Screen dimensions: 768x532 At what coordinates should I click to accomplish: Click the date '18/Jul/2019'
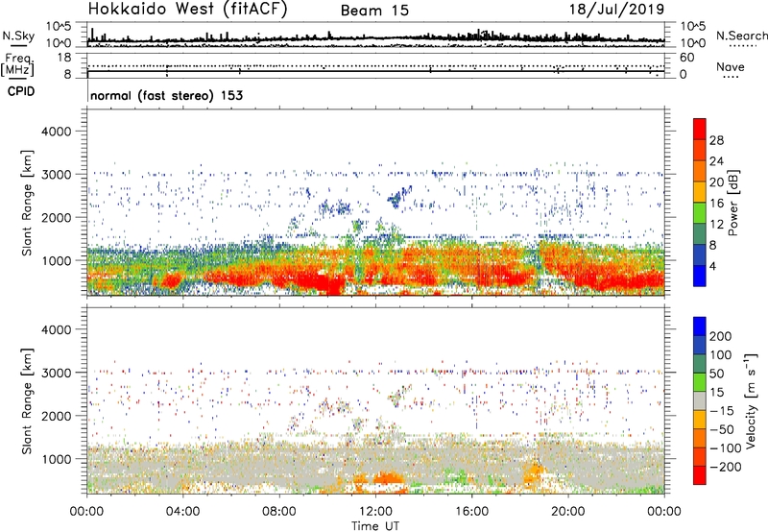616,10
